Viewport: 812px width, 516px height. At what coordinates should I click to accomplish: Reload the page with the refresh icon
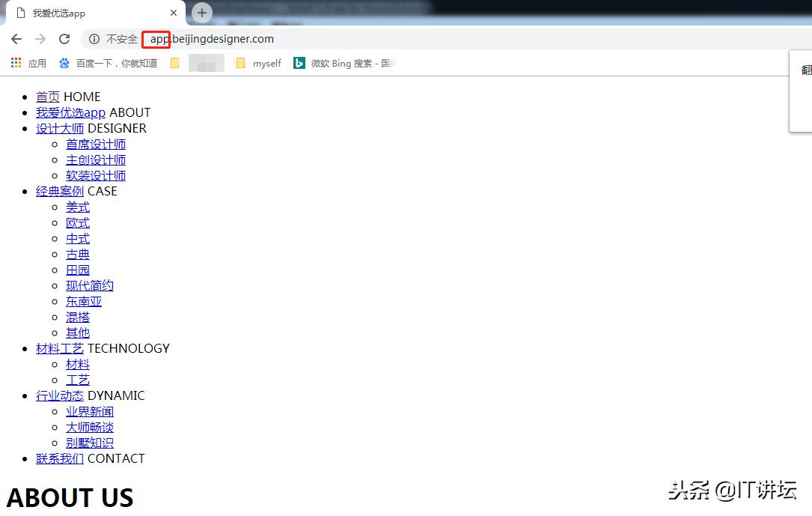pyautogui.click(x=64, y=39)
